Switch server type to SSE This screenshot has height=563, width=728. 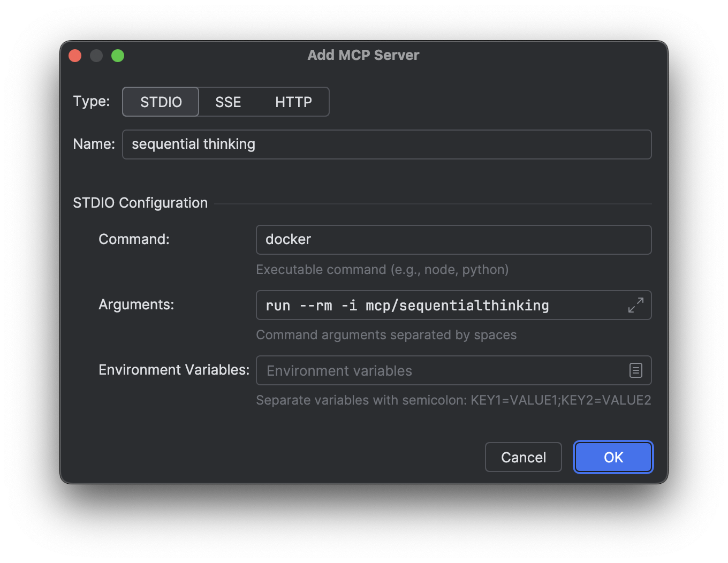coord(228,102)
